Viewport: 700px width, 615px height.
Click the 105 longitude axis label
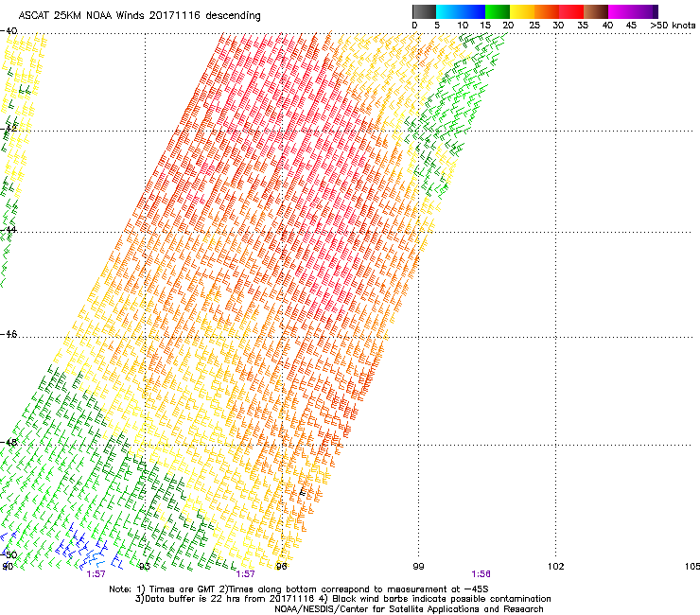click(x=692, y=567)
